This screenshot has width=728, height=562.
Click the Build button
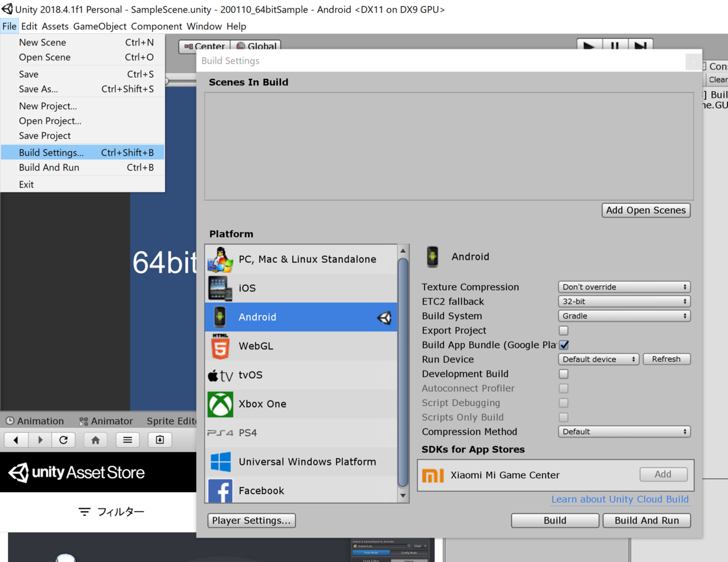pos(555,520)
